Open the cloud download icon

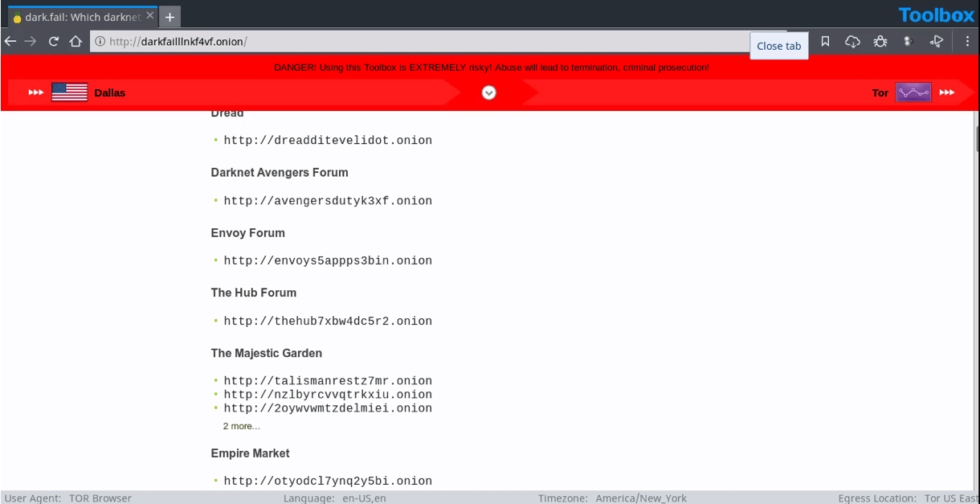click(852, 41)
